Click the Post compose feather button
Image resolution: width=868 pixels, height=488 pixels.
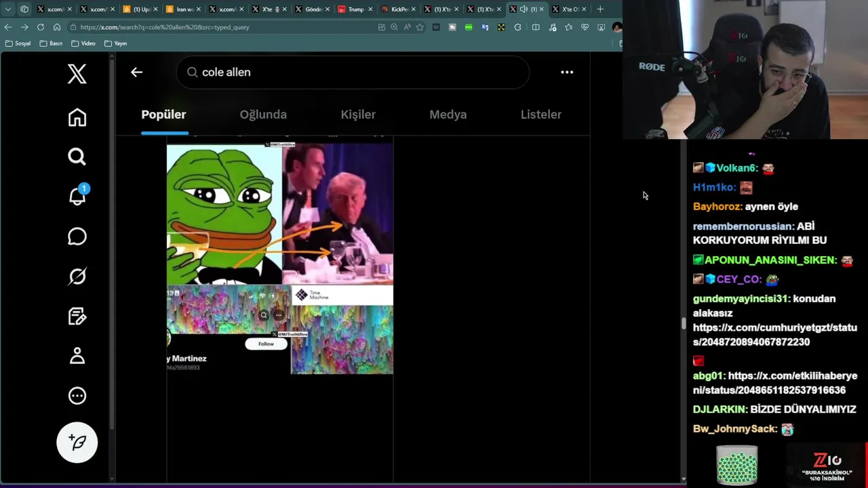click(x=77, y=443)
